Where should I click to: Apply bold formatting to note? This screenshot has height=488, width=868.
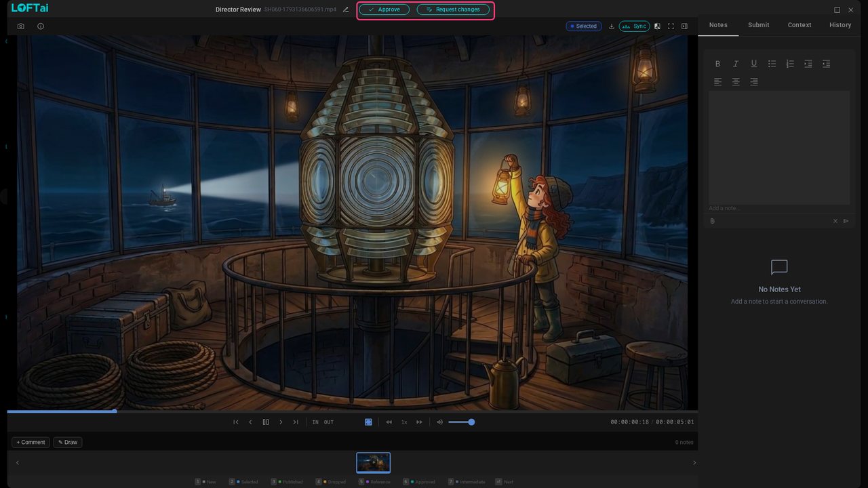[x=717, y=64]
